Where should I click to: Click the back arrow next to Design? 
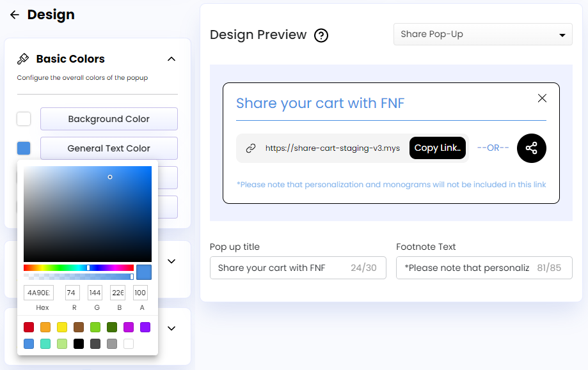click(x=14, y=15)
